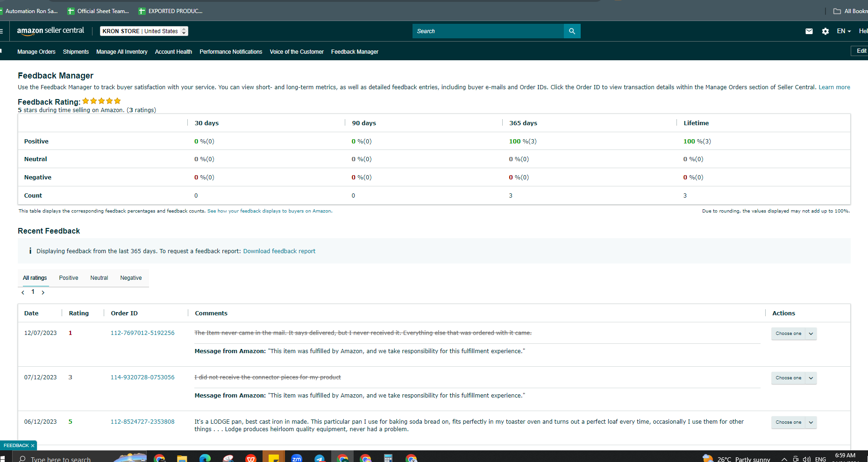This screenshot has height=462, width=868.
Task: Select the Positive ratings tab
Action: tap(69, 278)
